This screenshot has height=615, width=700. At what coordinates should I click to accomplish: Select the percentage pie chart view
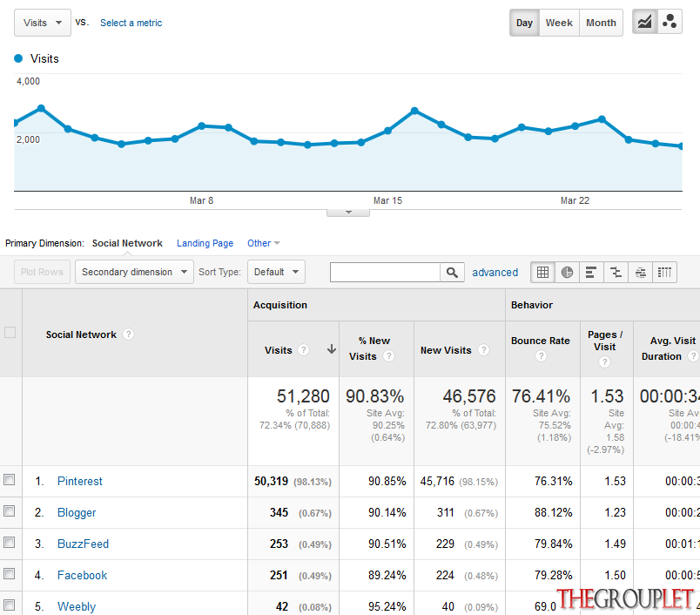(x=567, y=272)
